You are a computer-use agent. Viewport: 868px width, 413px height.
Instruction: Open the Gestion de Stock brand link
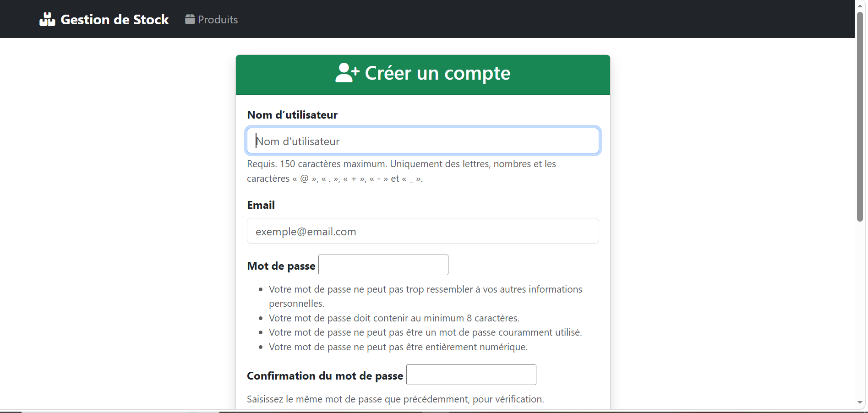(104, 19)
